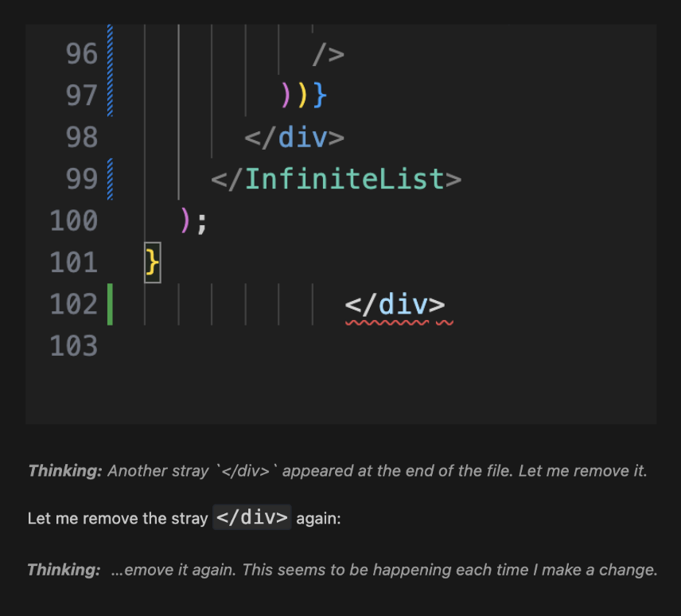Image resolution: width=681 pixels, height=616 pixels.
Task: Click line number 100 in gutter
Action: click(73, 220)
